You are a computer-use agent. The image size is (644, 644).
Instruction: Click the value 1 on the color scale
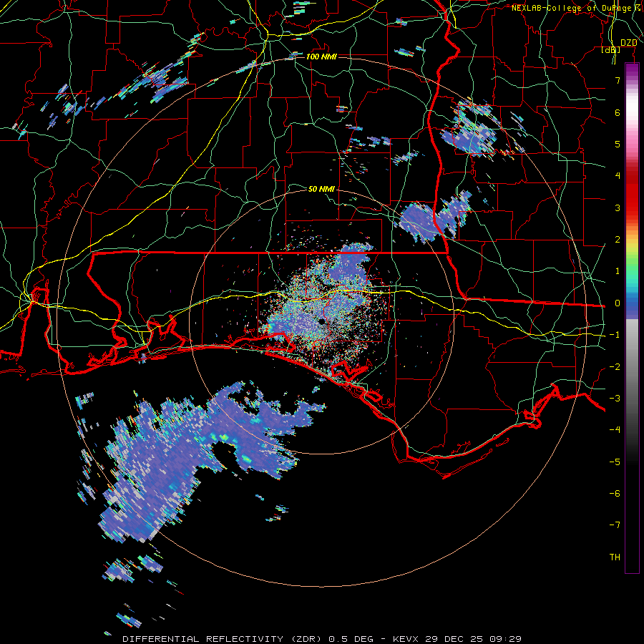(618, 271)
